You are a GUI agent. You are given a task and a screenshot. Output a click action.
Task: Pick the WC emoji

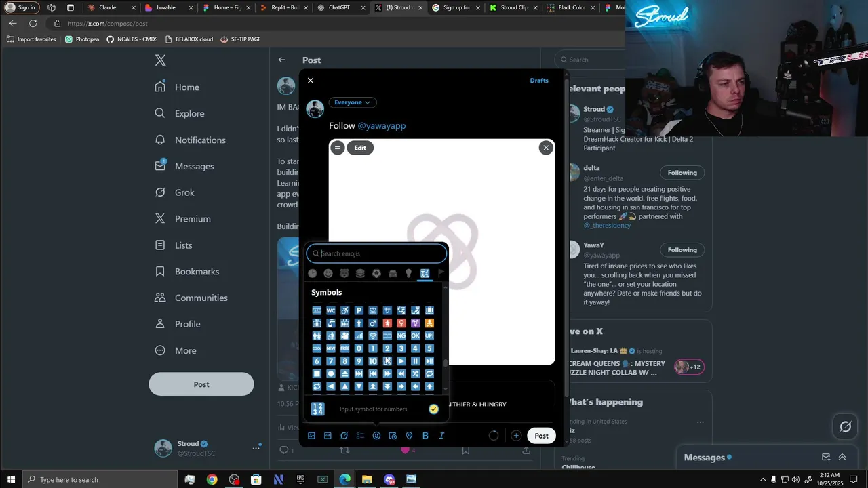[331, 310]
